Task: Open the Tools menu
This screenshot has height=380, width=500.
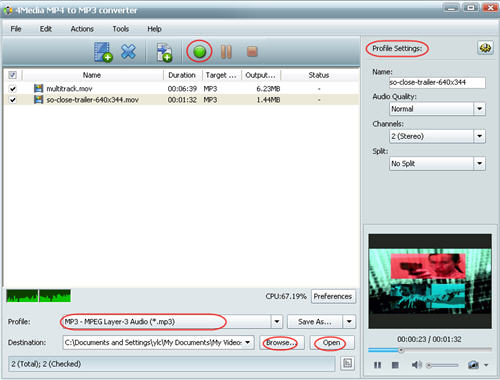Action: (120, 29)
